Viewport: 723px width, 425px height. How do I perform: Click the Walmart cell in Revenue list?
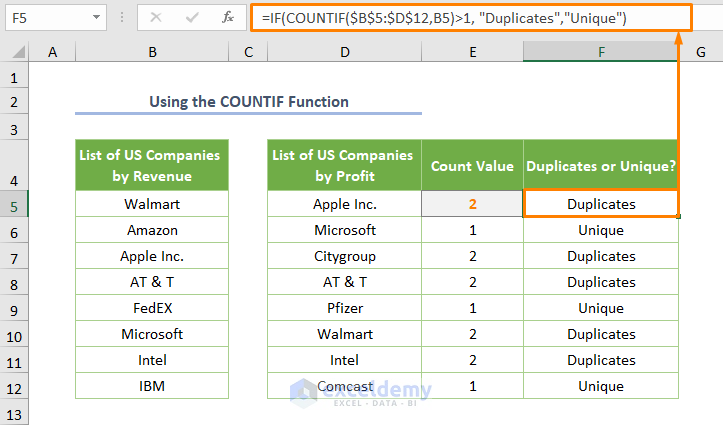(152, 204)
